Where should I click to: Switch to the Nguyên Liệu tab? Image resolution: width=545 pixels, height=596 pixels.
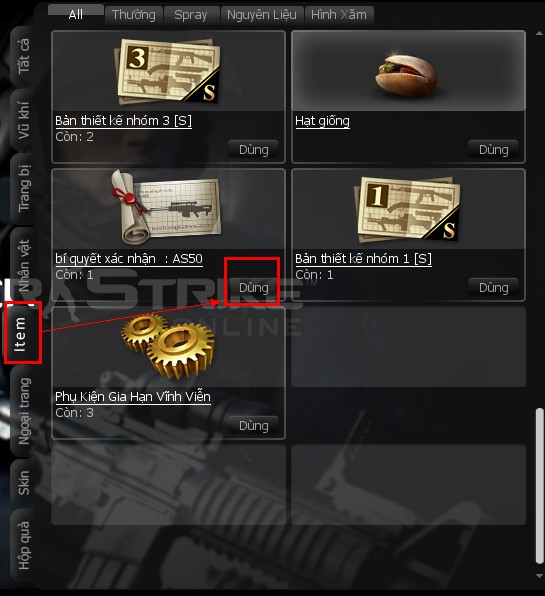(x=262, y=15)
